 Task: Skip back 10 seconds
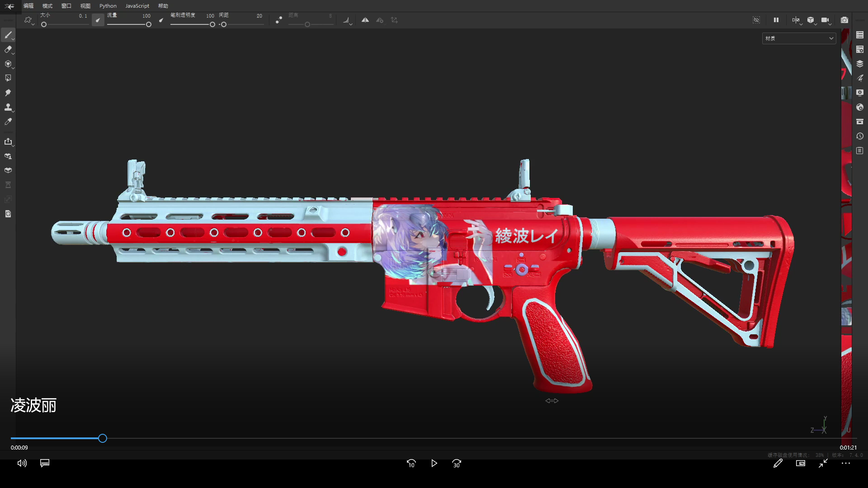click(411, 464)
